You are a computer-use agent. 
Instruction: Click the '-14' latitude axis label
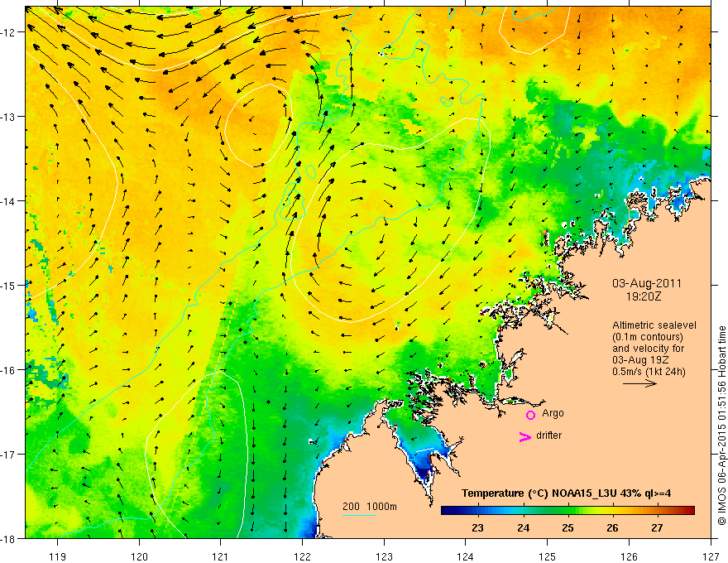point(8,201)
